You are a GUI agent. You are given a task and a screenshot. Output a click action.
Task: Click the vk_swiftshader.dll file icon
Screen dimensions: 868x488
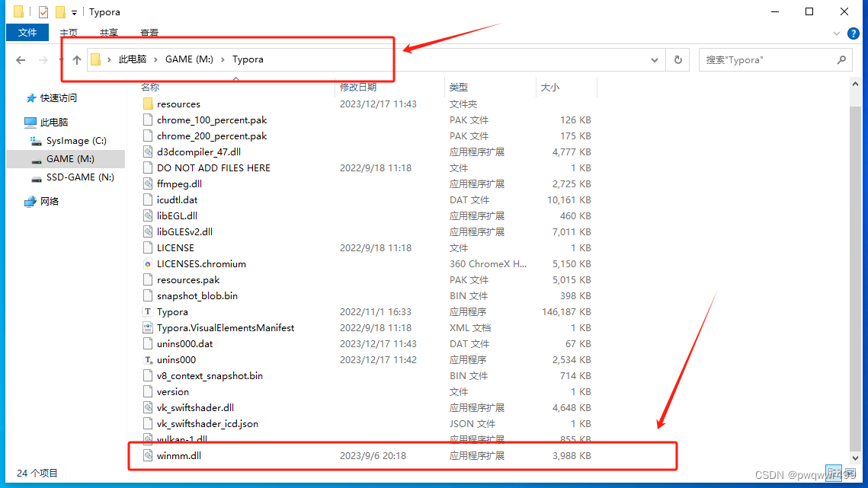pyautogui.click(x=148, y=408)
